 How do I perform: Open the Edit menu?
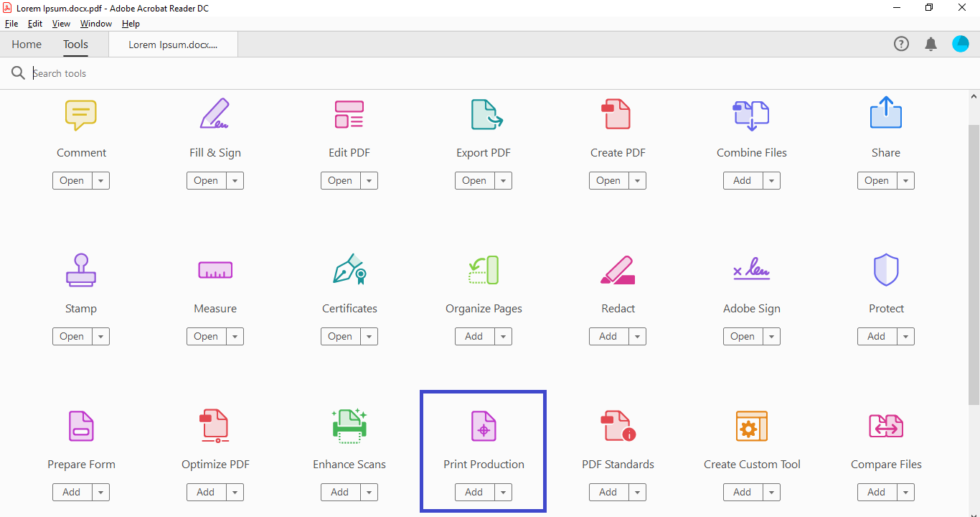35,24
